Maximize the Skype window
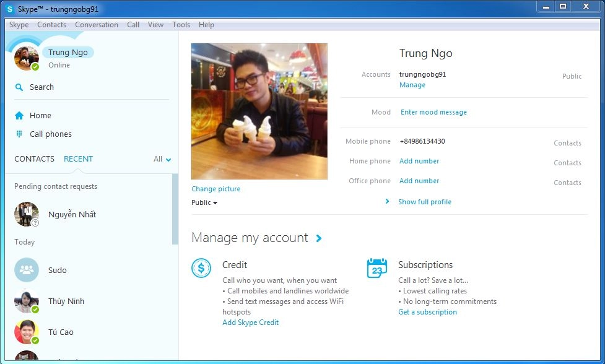This screenshot has width=605, height=364. 563,7
